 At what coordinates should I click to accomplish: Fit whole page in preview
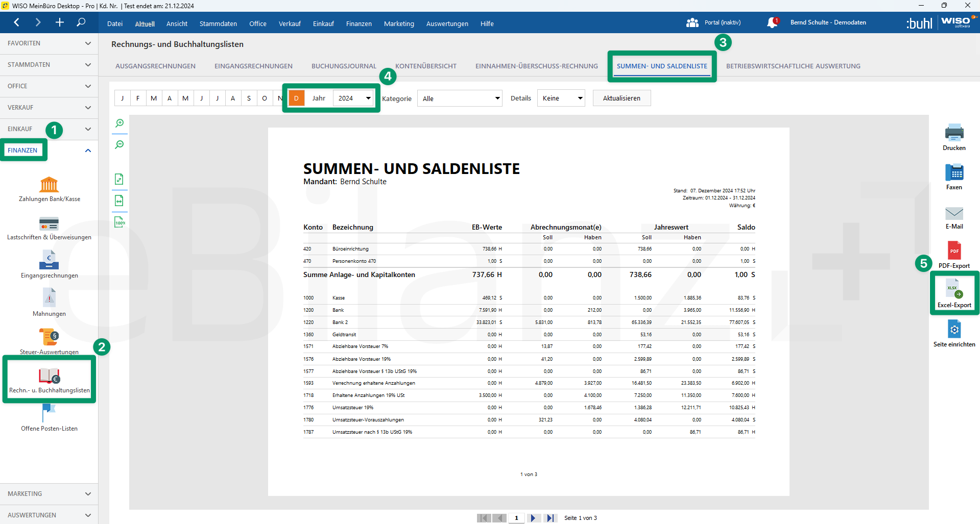pyautogui.click(x=119, y=179)
